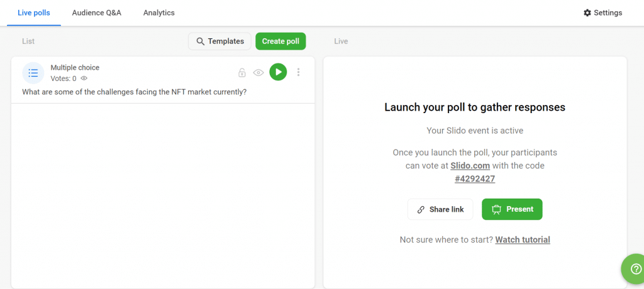The image size is (644, 289).
Task: Launch the poll with the green play button
Action: coord(278,72)
